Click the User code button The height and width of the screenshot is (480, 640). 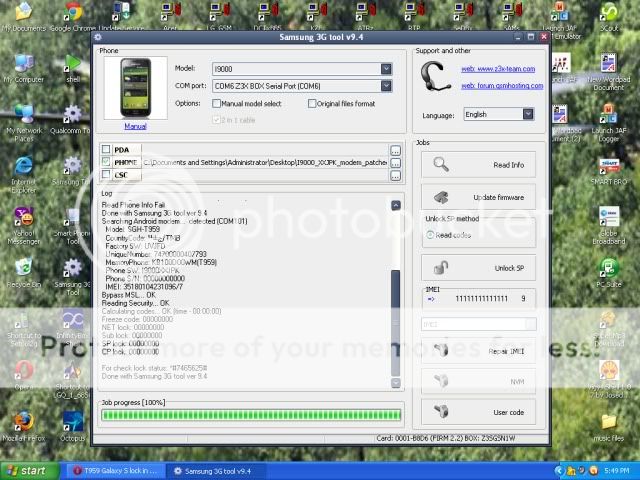(479, 411)
